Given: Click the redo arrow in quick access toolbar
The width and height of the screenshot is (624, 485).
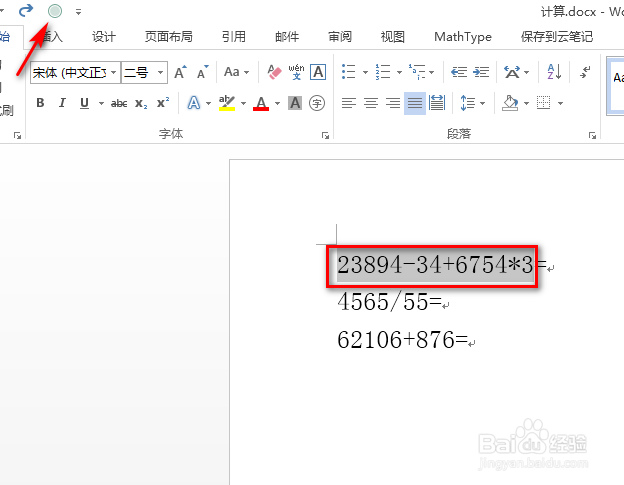Looking at the screenshot, I should coord(26,10).
